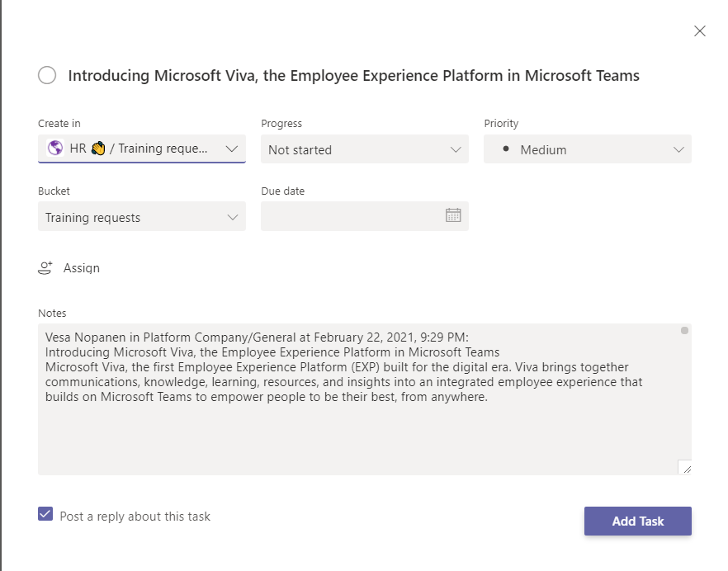Click the clapping hands emoji in plan name
This screenshot has height=571, width=728.
[99, 149]
